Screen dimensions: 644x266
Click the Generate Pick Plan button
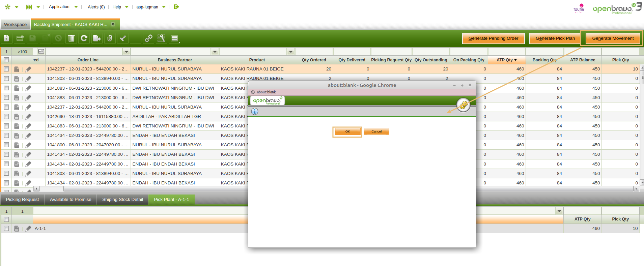tap(555, 38)
